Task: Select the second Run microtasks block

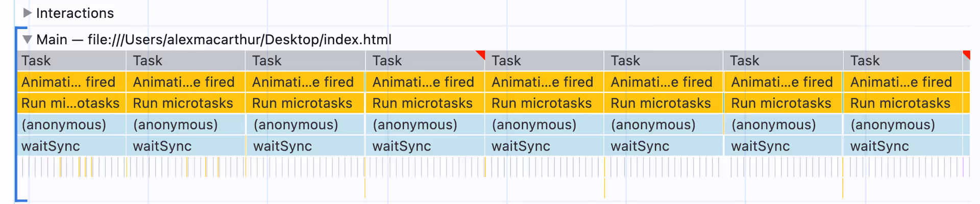Action: [186, 104]
